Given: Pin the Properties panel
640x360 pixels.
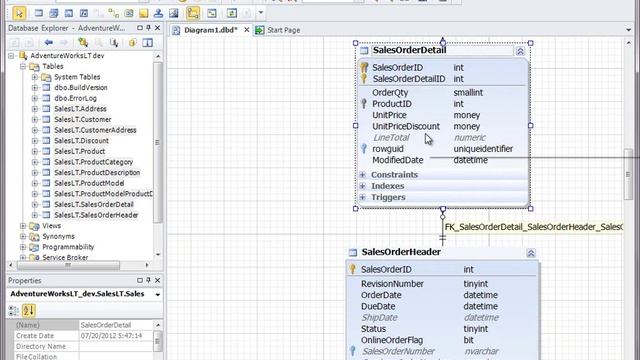Looking at the screenshot, I should (x=149, y=280).
